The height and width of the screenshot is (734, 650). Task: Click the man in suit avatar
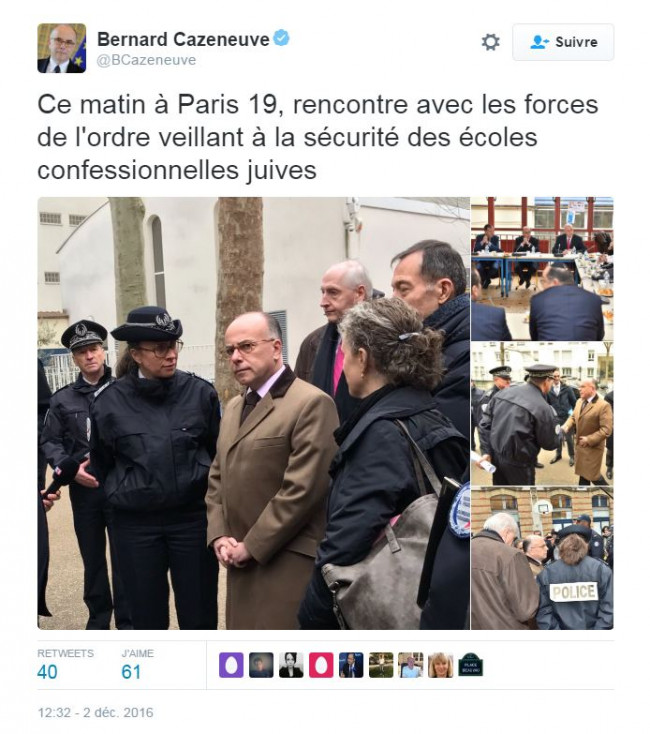[x=351, y=665]
